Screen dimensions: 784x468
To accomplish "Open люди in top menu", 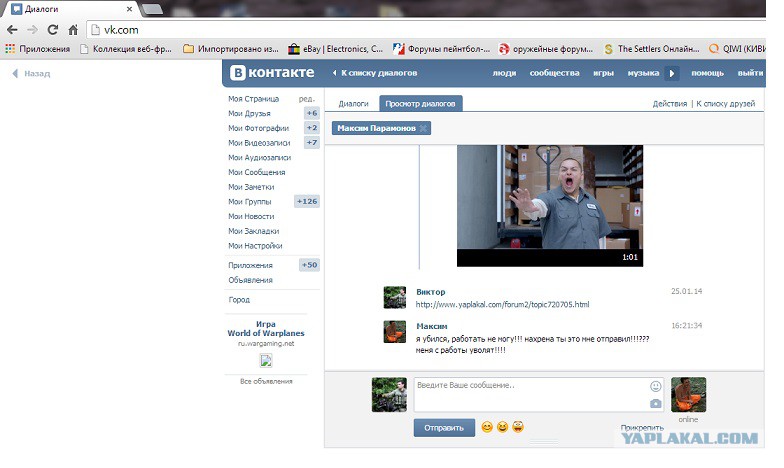I will pos(504,73).
